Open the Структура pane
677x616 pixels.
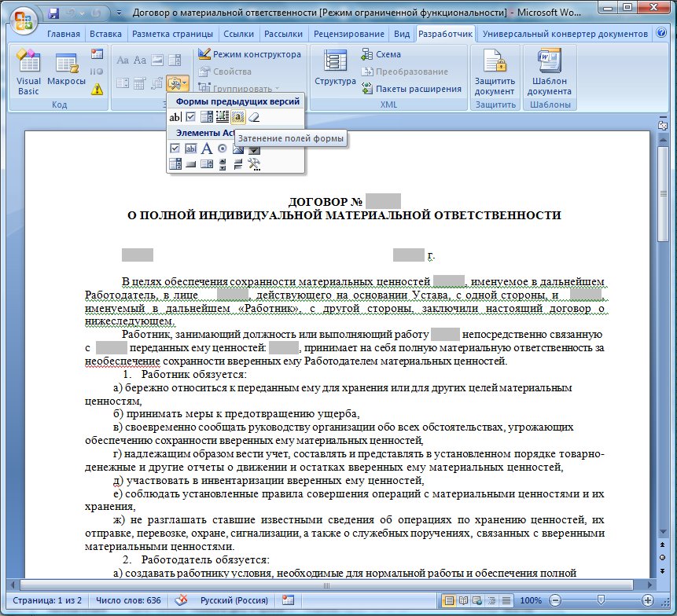(335, 68)
